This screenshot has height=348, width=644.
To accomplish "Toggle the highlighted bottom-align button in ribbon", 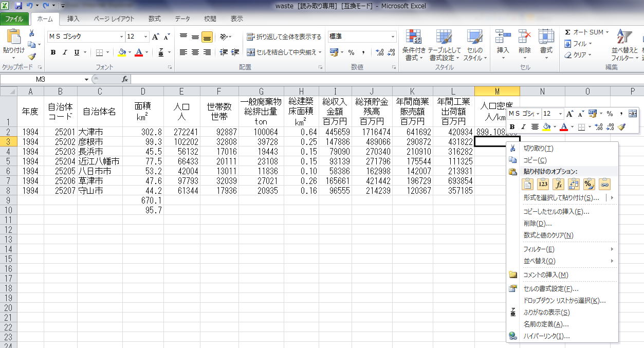I will tap(207, 36).
